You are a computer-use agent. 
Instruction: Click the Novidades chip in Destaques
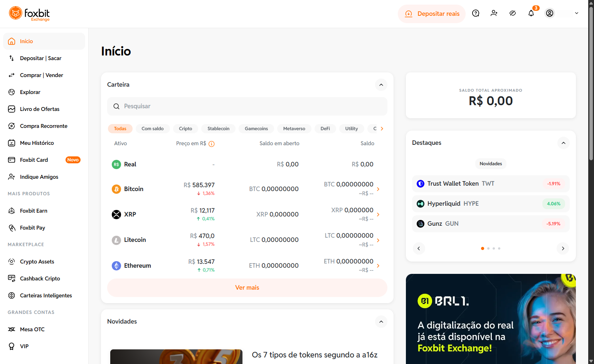pos(491,164)
